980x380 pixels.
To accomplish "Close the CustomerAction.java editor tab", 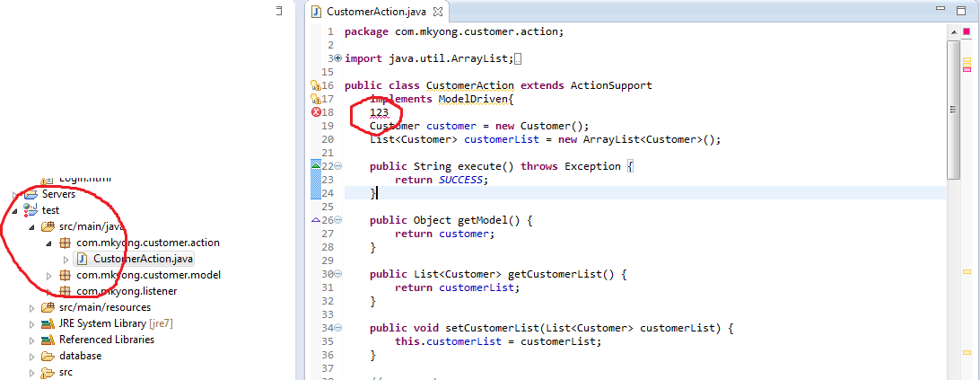I will (438, 12).
